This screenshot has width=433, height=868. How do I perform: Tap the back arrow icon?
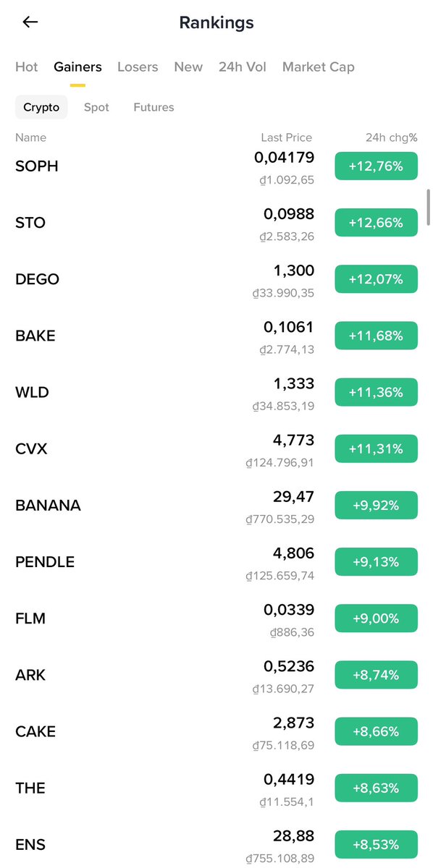[x=30, y=22]
